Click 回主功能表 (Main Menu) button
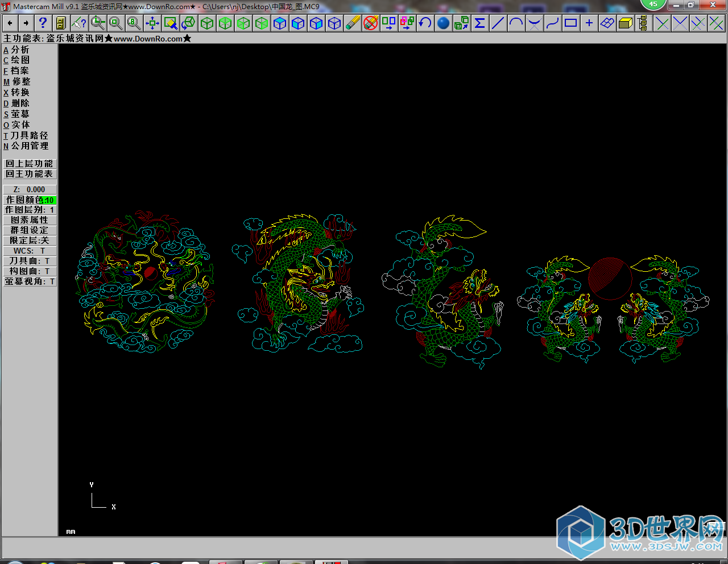The height and width of the screenshot is (564, 728). [x=30, y=174]
